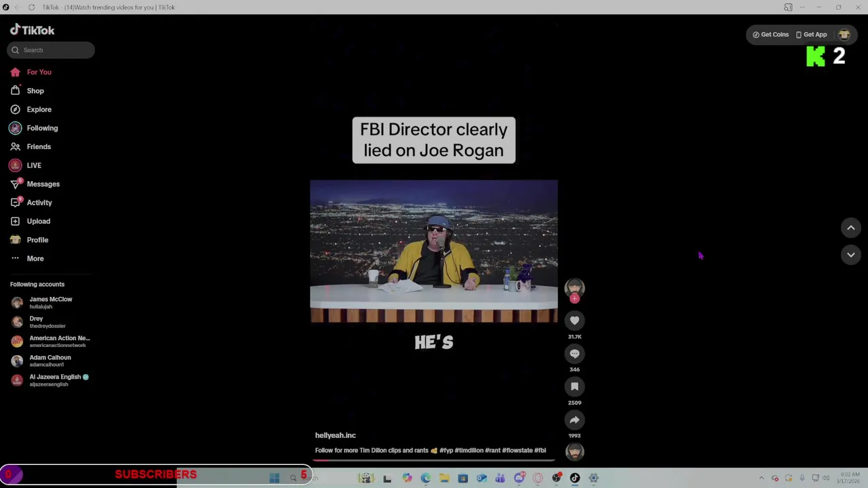The image size is (868, 488).
Task: Open the sound disc below the share icon
Action: (574, 451)
